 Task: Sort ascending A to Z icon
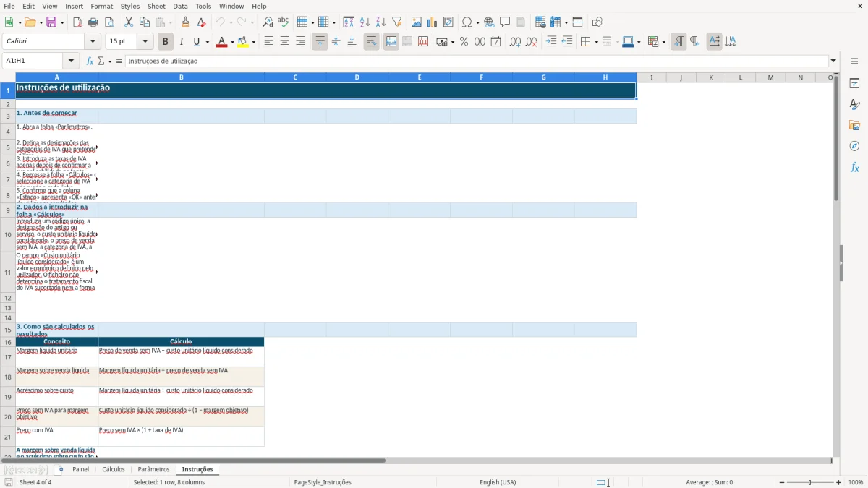coord(365,22)
